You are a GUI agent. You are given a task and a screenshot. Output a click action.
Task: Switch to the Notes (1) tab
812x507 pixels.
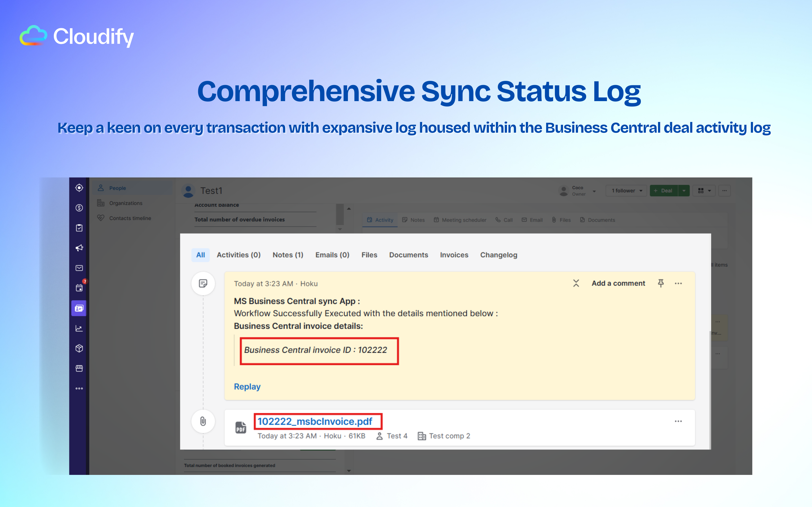[288, 255]
